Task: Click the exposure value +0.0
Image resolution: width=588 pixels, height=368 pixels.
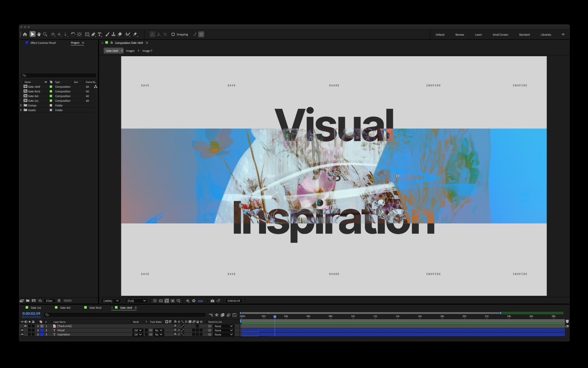Action: point(200,301)
